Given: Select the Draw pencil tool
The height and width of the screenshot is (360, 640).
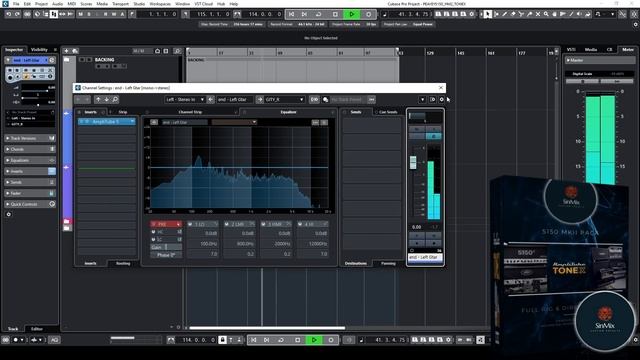Looking at the screenshot, I should point(504,14).
